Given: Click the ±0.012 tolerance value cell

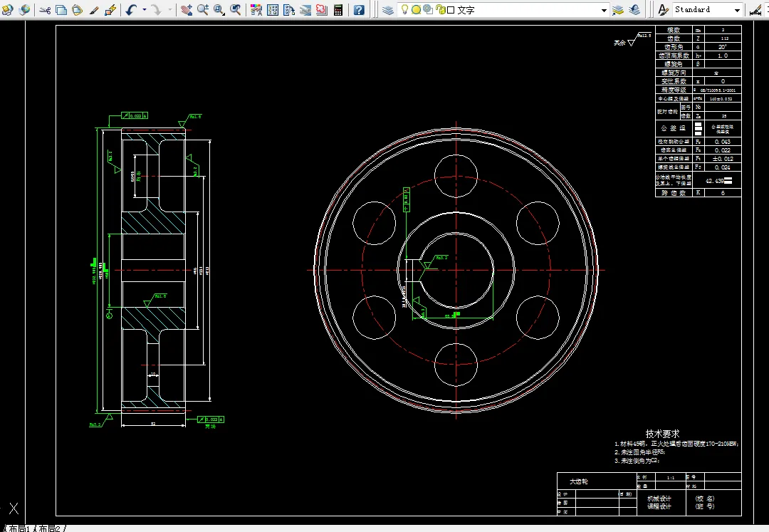Looking at the screenshot, I should coord(723,159).
